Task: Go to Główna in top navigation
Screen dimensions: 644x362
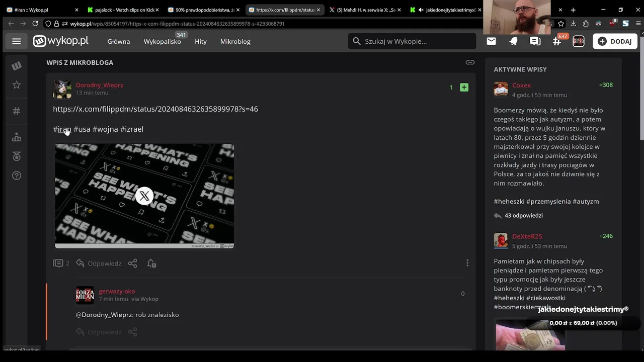Action: [119, 41]
